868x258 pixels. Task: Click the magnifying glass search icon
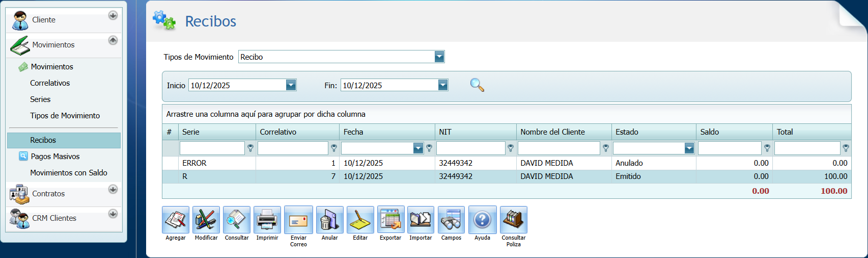(477, 85)
